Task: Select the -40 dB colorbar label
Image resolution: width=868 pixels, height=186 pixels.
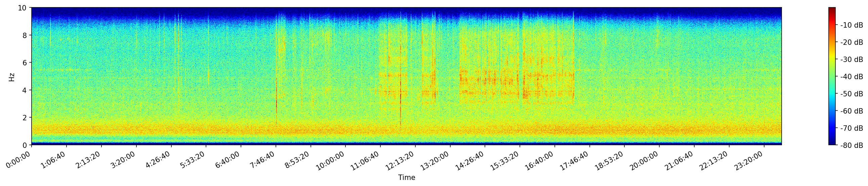Action: point(852,77)
